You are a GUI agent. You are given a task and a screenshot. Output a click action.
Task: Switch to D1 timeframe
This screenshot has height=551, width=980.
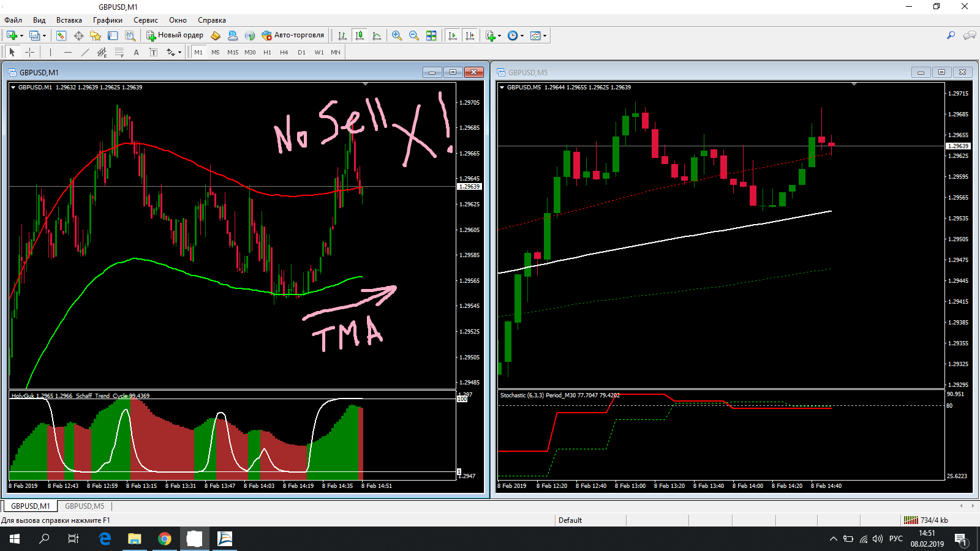301,52
